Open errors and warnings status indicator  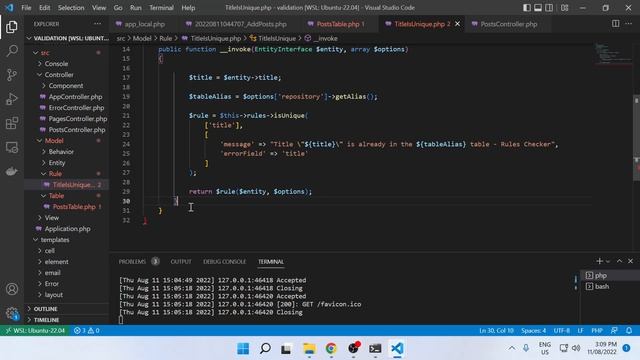(x=87, y=330)
